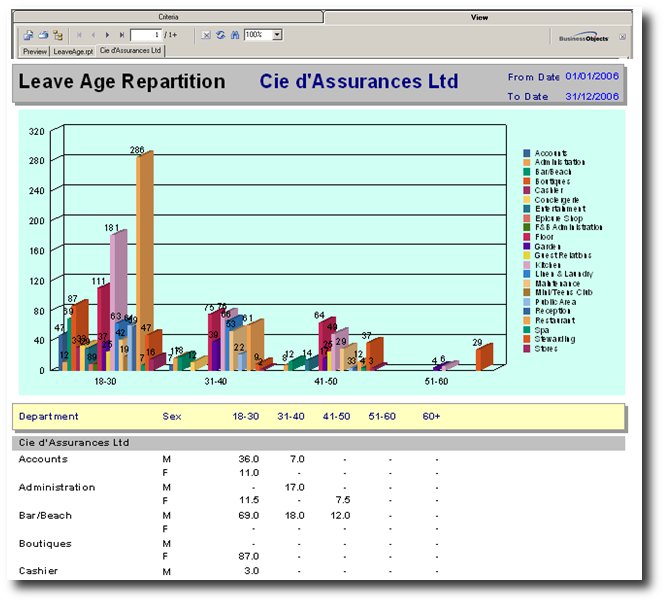Click the Accounts legend color swatch
This screenshot has height=603, width=665.
(526, 152)
